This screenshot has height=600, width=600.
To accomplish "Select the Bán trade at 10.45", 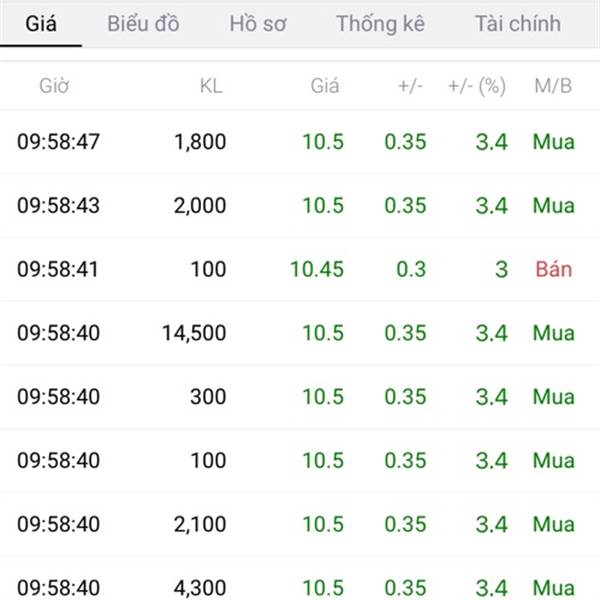I will (x=300, y=269).
